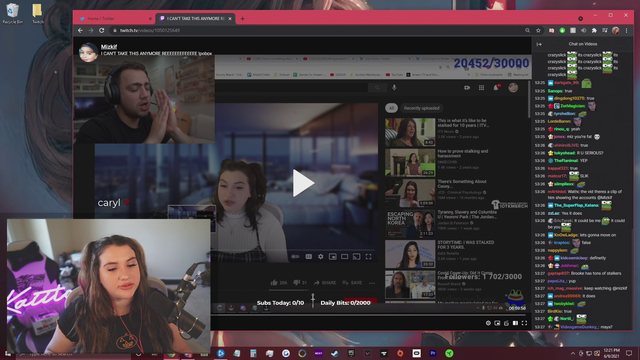This screenshot has height=360, width=640.
Task: Click the YouTube SAVE button
Action: coord(352,282)
